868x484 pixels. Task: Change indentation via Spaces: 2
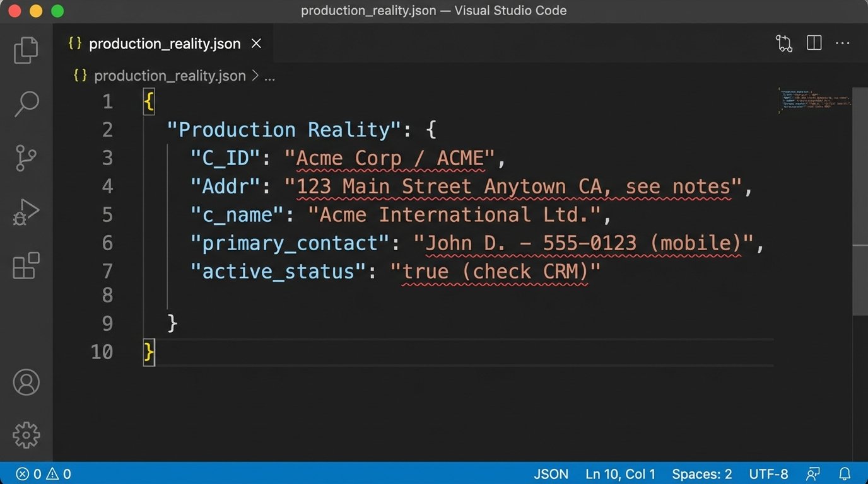click(x=701, y=474)
